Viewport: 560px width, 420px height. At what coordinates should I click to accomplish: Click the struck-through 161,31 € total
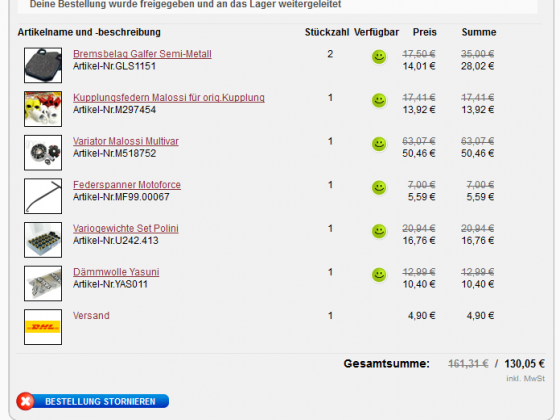pos(468,364)
